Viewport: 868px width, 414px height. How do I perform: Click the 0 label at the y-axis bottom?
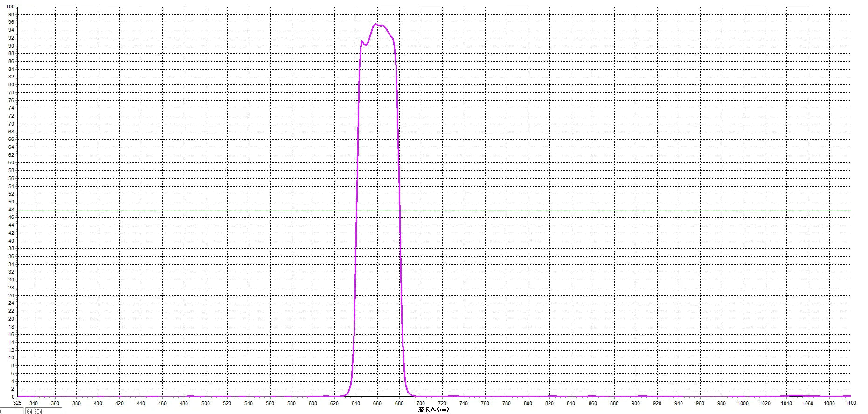13,397
